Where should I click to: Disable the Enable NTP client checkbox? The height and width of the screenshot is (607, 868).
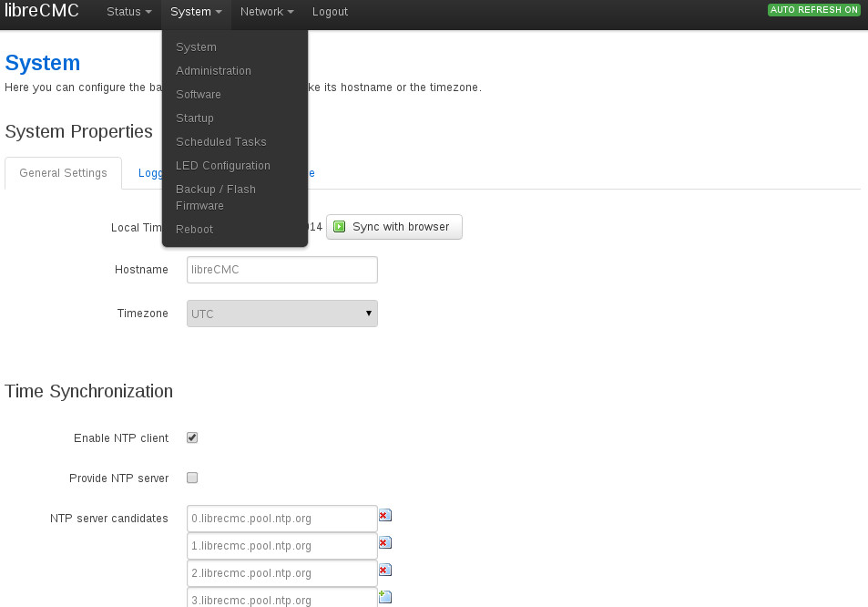click(192, 438)
